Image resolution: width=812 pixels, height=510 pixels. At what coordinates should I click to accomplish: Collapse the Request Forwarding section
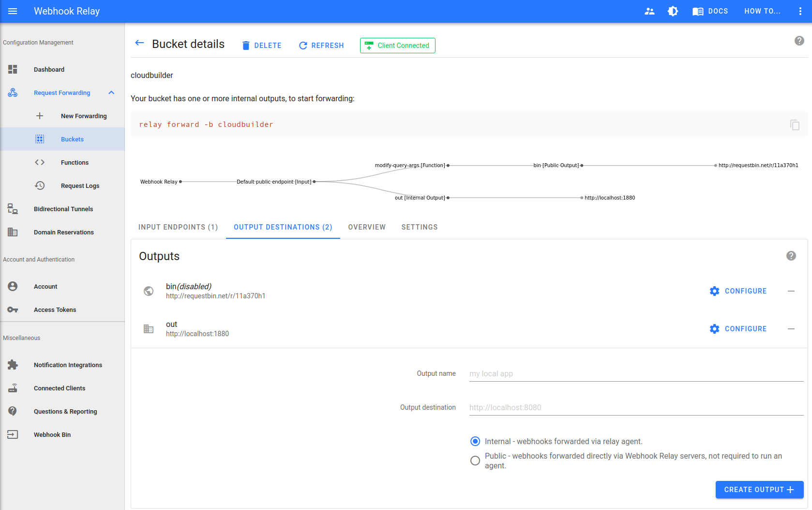tap(111, 93)
